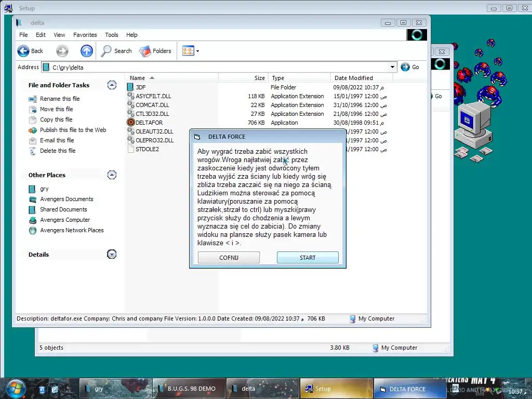Open Search magnifier in toolbar
The image size is (532, 399).
coord(106,51)
